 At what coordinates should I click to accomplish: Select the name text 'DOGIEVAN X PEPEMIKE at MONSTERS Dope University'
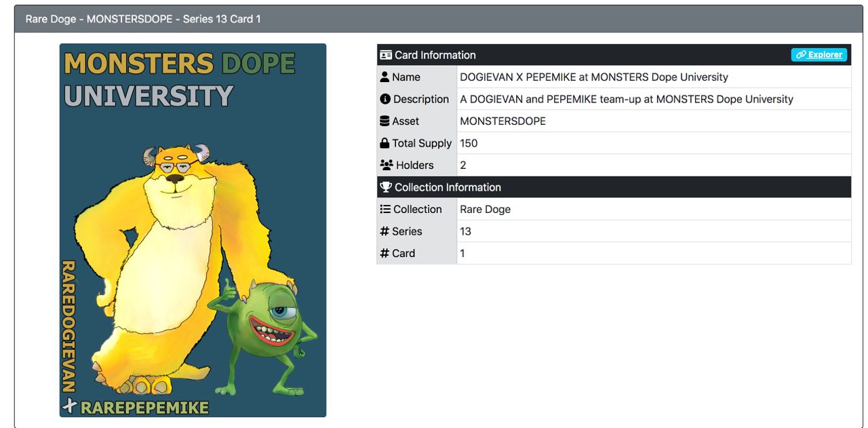[x=594, y=77]
